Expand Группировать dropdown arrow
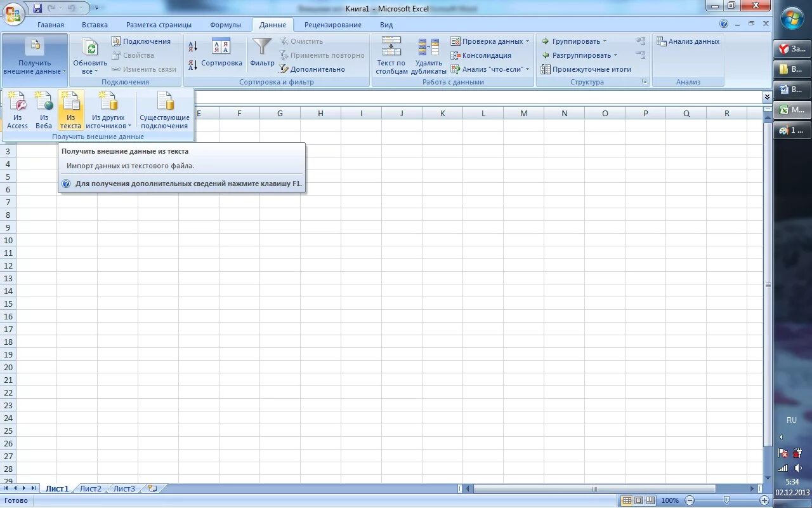 [x=605, y=41]
